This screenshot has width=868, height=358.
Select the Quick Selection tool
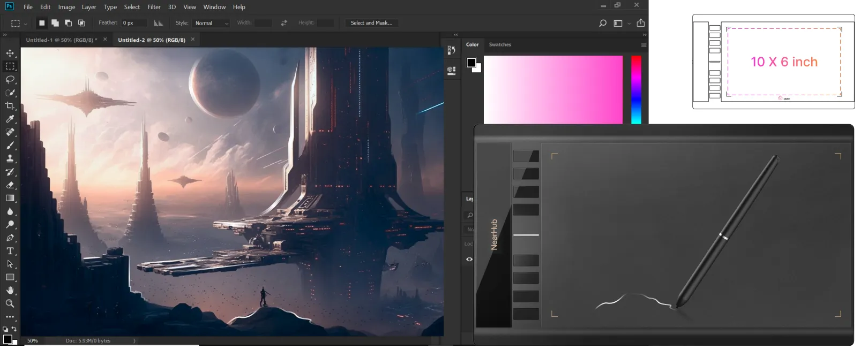(10, 93)
